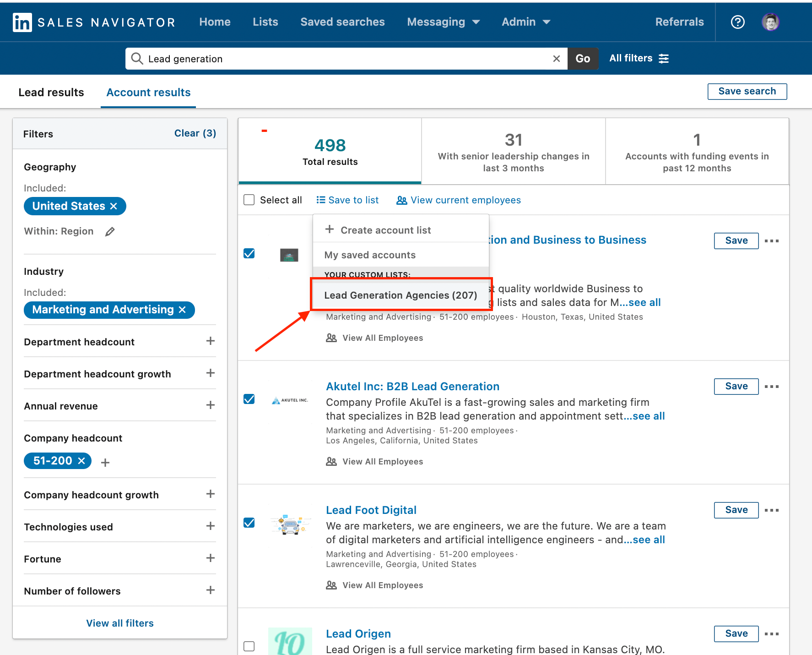Click Create account list plus icon
This screenshot has height=655, width=812.
click(330, 229)
